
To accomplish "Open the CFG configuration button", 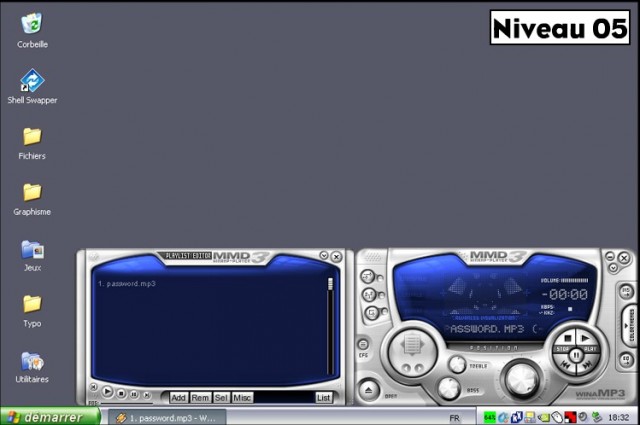I will tap(364, 343).
